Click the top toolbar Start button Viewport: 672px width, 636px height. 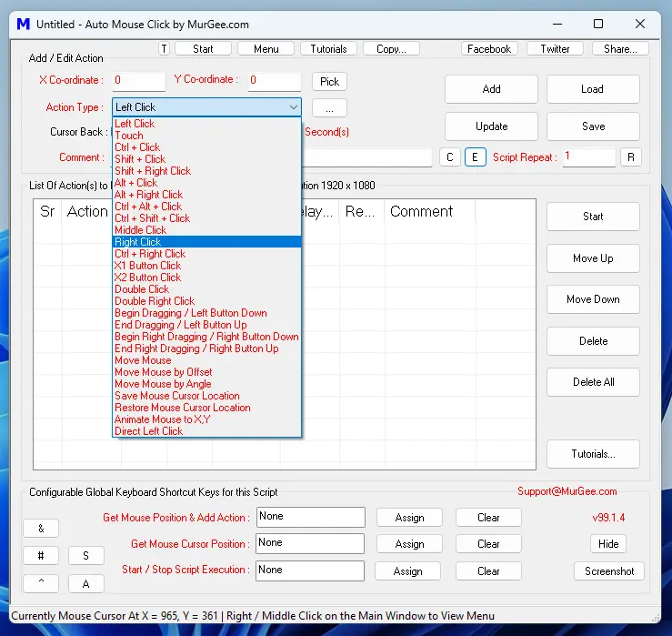pos(203,49)
